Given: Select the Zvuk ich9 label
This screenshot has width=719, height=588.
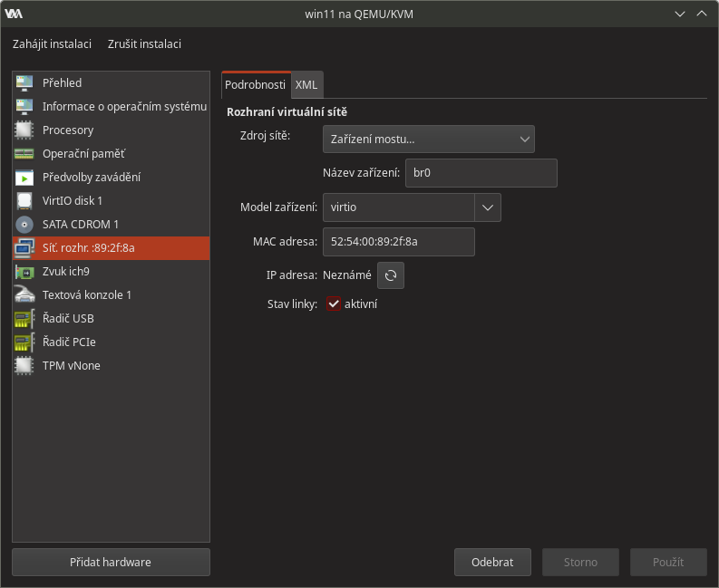Looking at the screenshot, I should [x=66, y=272].
